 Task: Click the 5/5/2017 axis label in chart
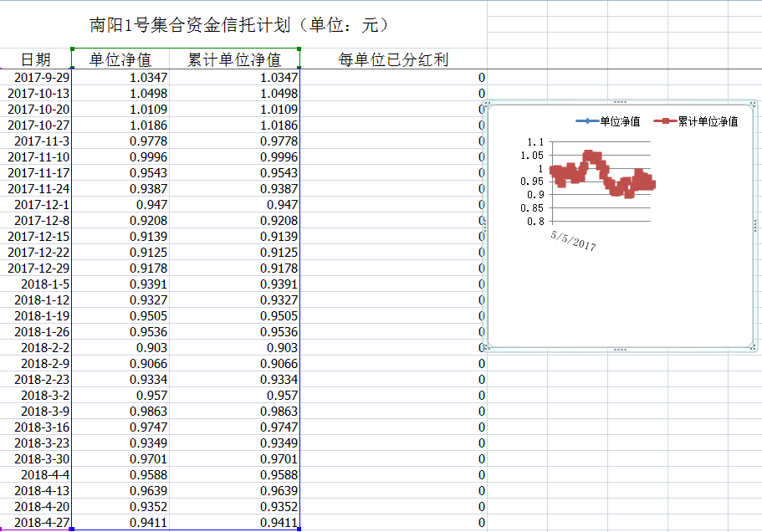[x=573, y=241]
